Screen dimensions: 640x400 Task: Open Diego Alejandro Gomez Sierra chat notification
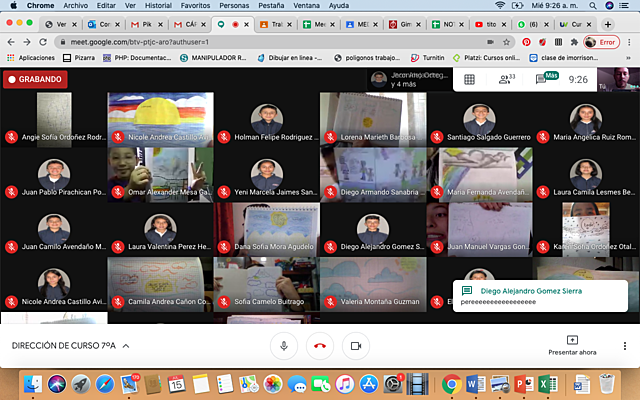(540, 296)
